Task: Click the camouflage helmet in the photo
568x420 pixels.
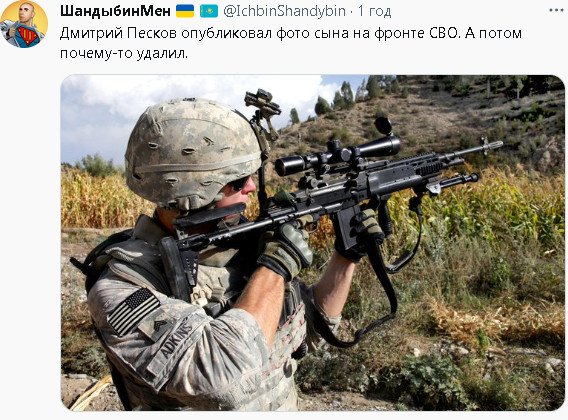Action: click(192, 152)
